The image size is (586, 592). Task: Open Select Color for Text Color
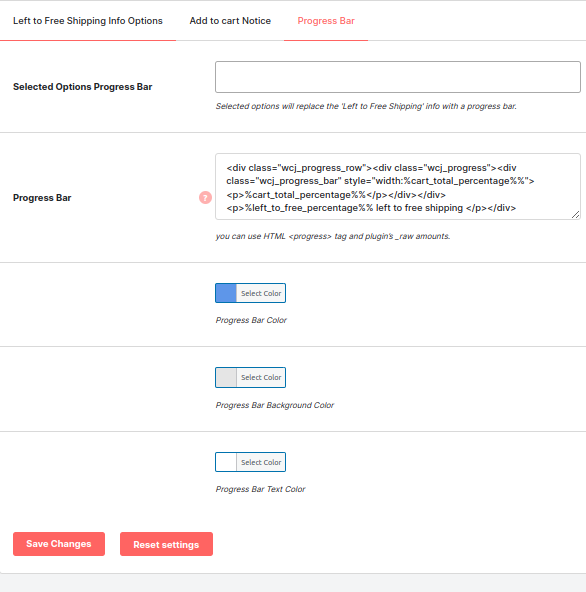pyautogui.click(x=261, y=462)
